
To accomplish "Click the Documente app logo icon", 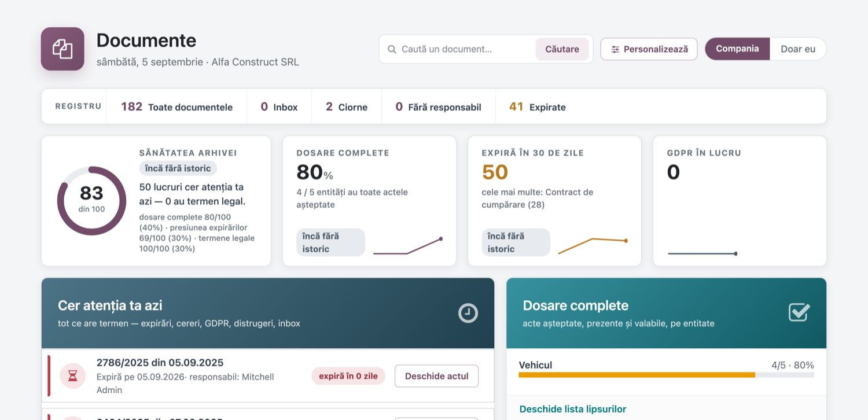I will (62, 49).
